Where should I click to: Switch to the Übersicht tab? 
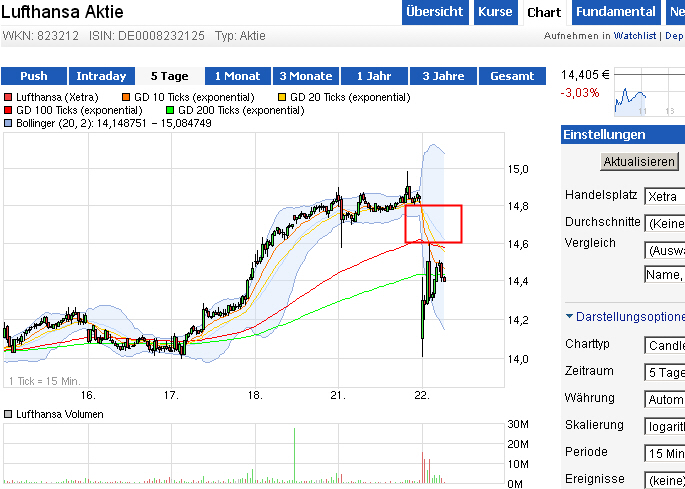pos(435,12)
